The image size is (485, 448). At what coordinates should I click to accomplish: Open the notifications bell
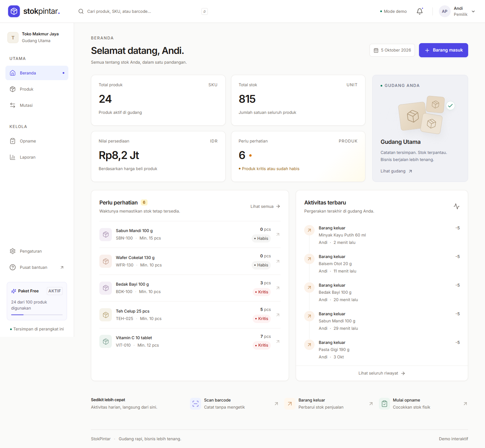(x=420, y=11)
